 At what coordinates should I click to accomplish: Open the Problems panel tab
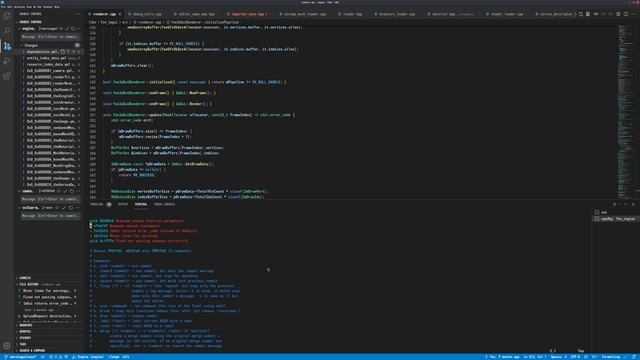coord(97,204)
